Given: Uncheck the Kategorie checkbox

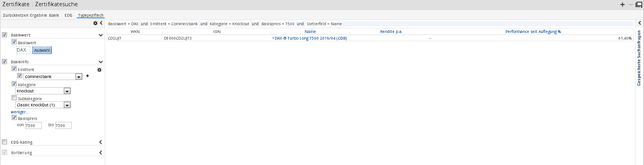Looking at the screenshot, I should coord(14,84).
